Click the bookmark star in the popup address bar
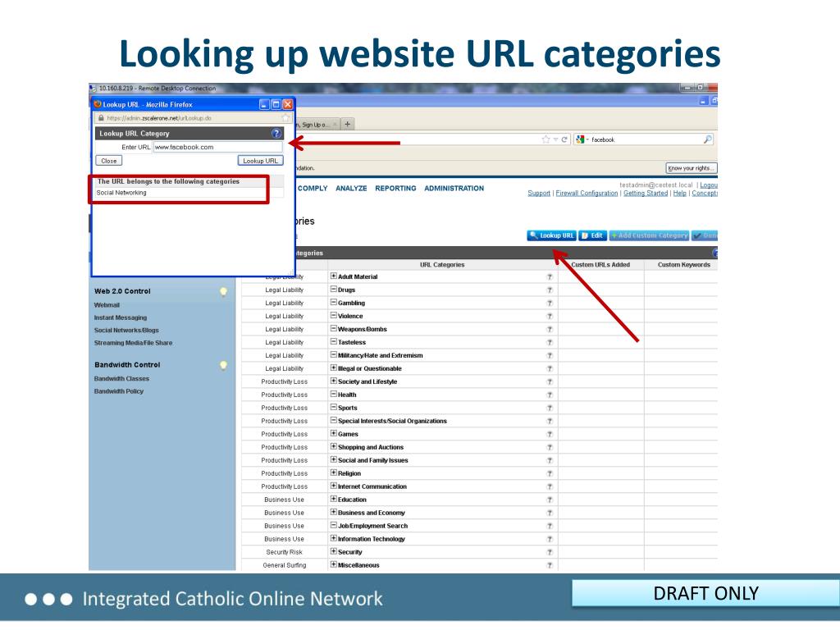Viewport: 840px width, 630px height. tap(285, 118)
